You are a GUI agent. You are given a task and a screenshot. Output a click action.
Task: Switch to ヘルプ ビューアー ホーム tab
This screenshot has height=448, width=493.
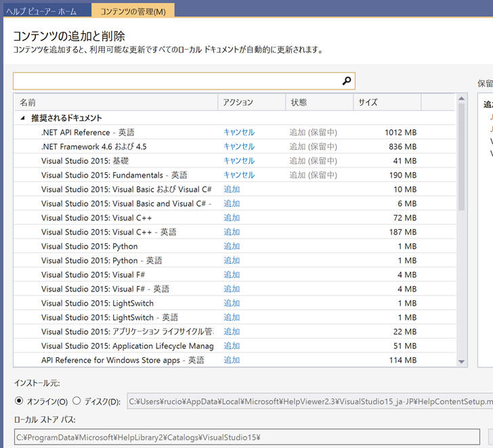click(x=41, y=12)
